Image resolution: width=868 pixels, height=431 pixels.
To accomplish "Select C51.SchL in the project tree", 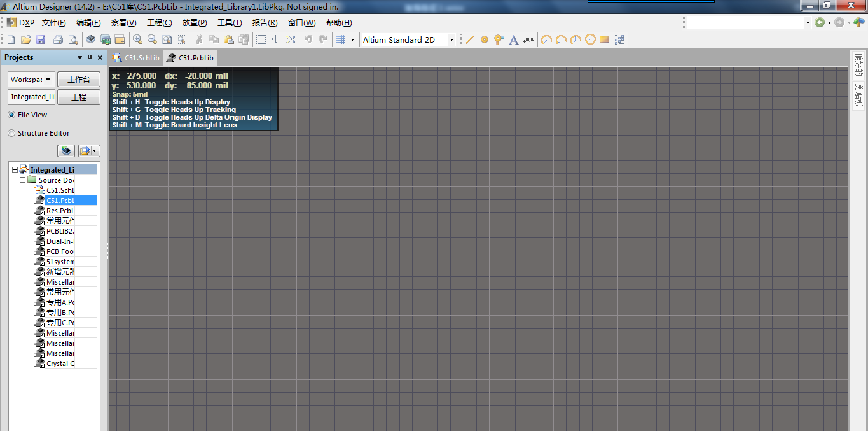I will pyautogui.click(x=60, y=190).
